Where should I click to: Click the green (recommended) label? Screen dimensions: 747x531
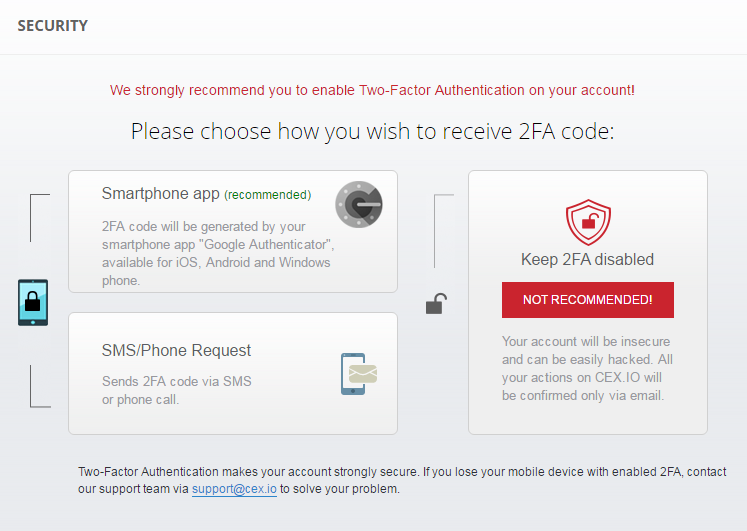pyautogui.click(x=268, y=195)
